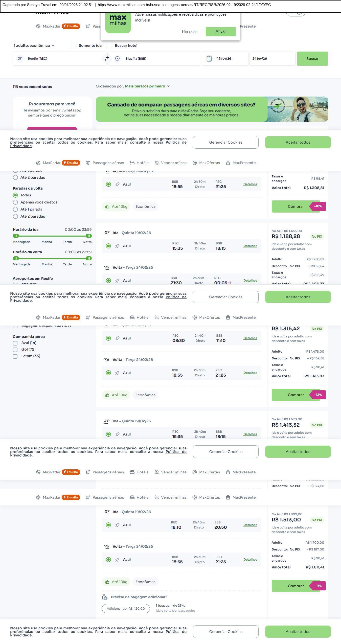Open the Mais baratos primeiro sort dropdown
Image resolution: width=341 pixels, height=644 pixels.
147,86
